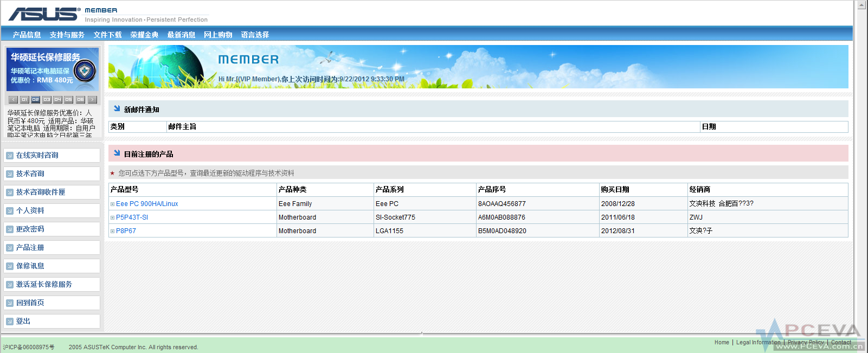This screenshot has height=353, width=868.
Task: Select the SI-Socket775 series cell
Action: (425, 217)
